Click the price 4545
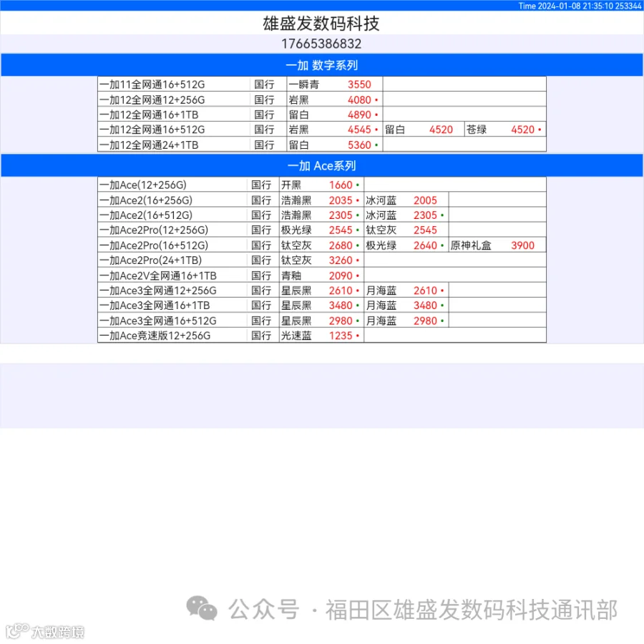 pos(359,130)
